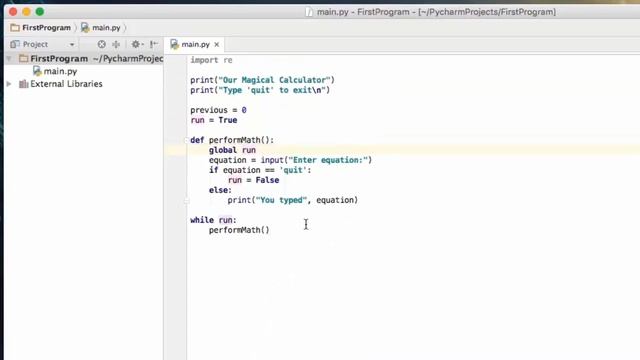Click the 'while run:' line
Screen dimensions: 640x360
213,220
